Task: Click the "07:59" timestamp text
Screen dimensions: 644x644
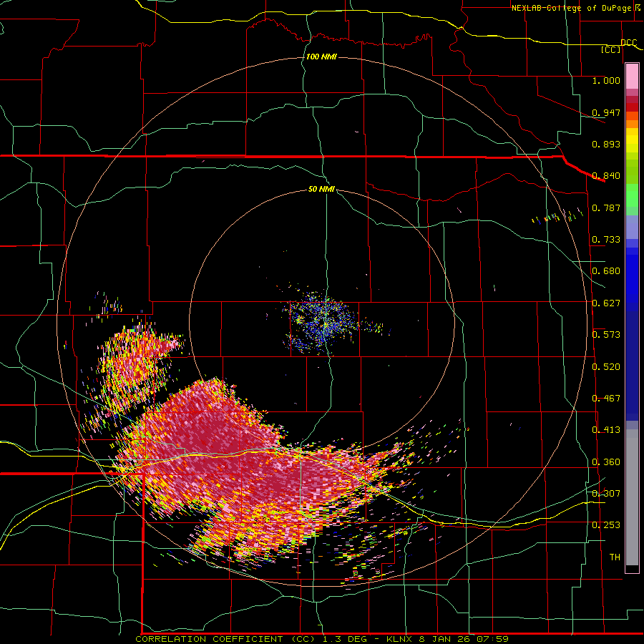Action: point(492,639)
